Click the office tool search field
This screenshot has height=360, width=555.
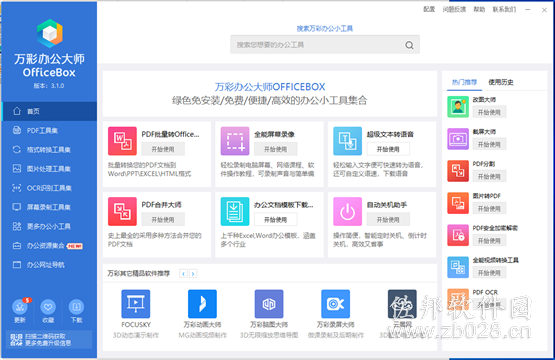coord(325,45)
